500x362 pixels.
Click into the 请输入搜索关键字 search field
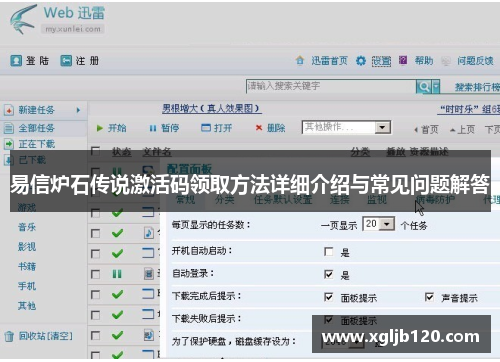click(x=331, y=86)
